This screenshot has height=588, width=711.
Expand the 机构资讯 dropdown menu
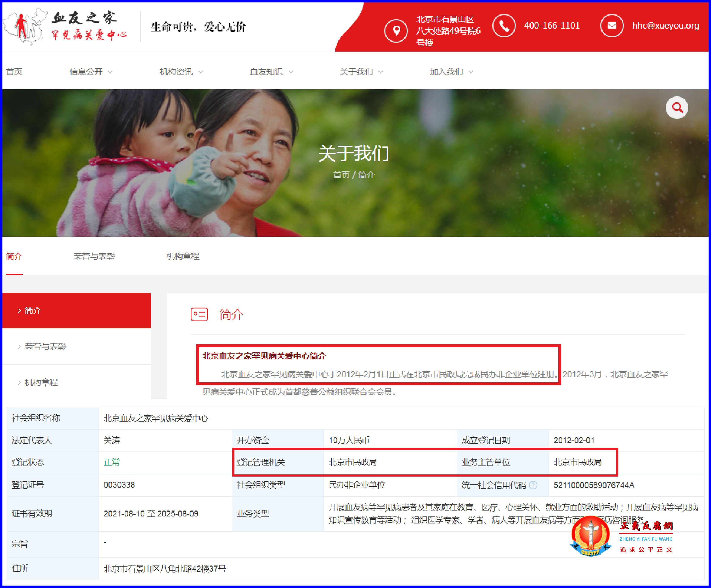tap(176, 71)
